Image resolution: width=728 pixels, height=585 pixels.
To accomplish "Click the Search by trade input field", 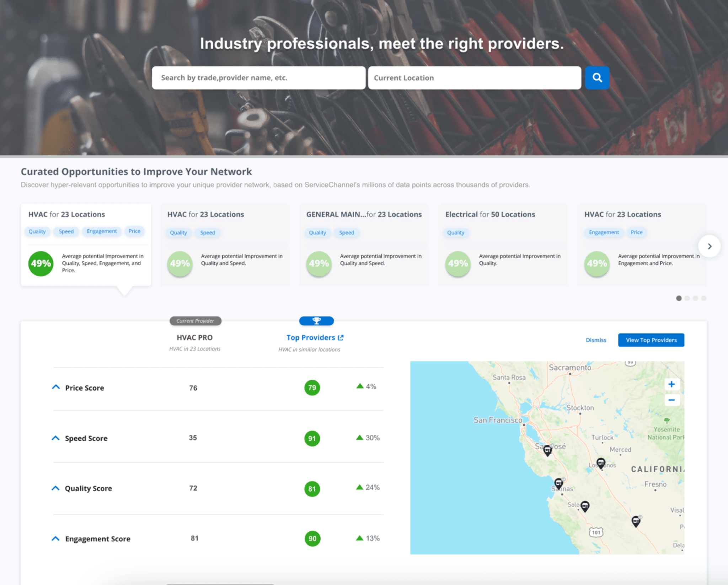I will point(258,78).
